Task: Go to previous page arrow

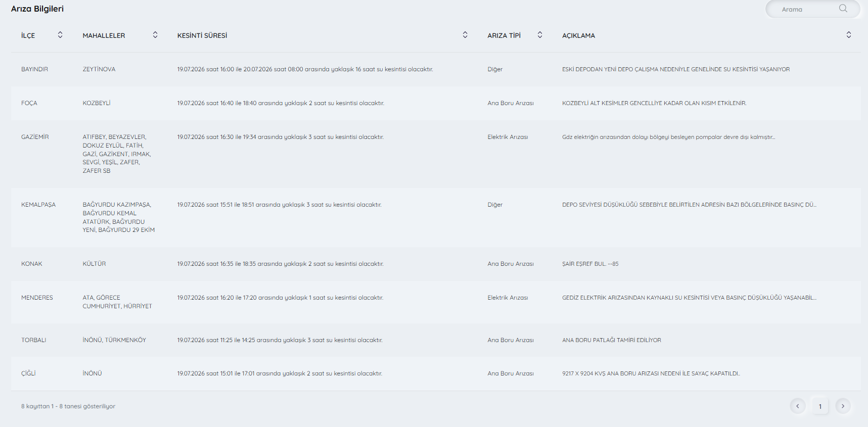Action: pyautogui.click(x=798, y=406)
